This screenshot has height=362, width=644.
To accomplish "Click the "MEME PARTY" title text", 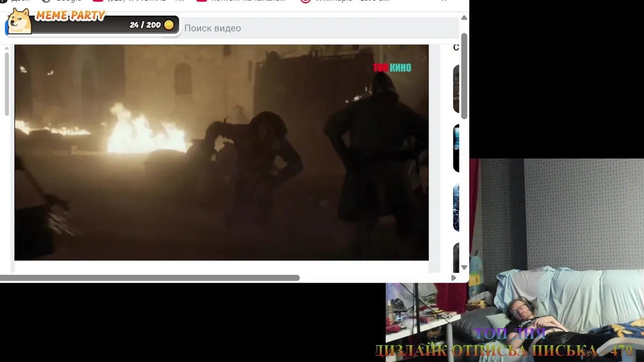I will pos(70,16).
